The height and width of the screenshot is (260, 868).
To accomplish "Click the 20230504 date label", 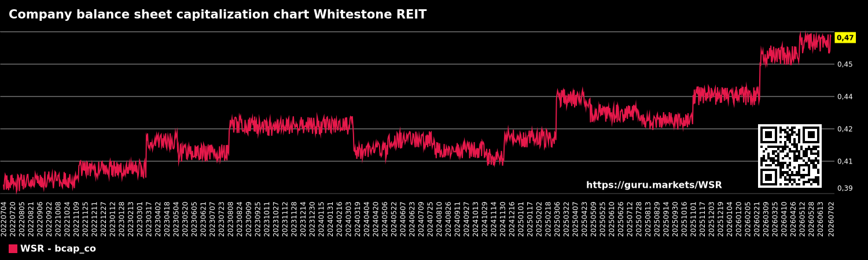I will pyautogui.click(x=176, y=218).
